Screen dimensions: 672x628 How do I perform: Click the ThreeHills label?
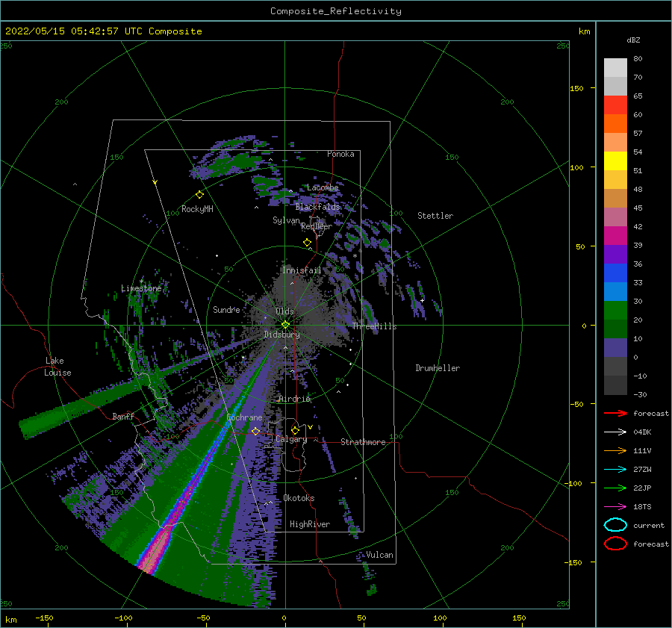click(375, 326)
